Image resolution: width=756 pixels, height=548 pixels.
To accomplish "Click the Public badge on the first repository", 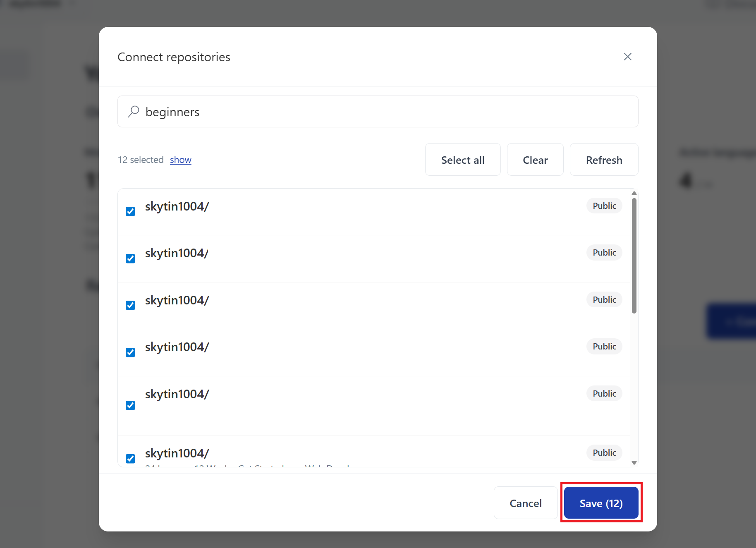I will click(x=604, y=206).
